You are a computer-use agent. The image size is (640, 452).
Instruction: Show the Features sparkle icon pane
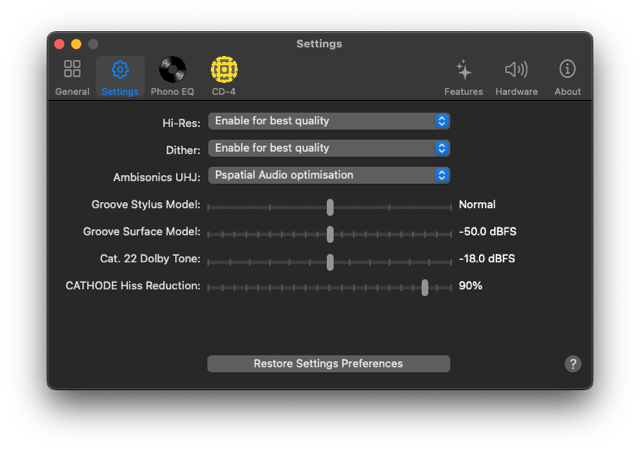(x=463, y=76)
